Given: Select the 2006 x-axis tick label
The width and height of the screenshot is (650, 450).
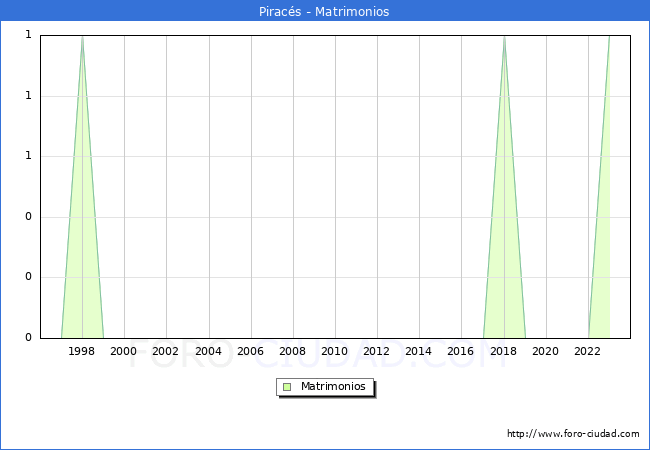Looking at the screenshot, I should (250, 351).
